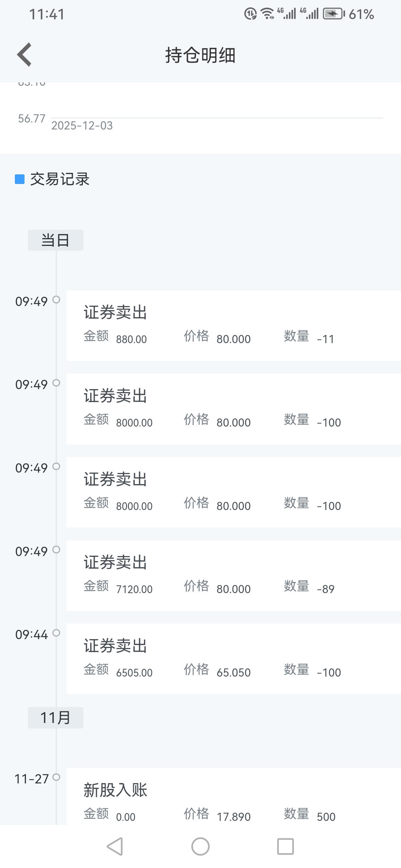Tap the quantity -89 in sell record
Image resolution: width=401 pixels, height=868 pixels.
[x=326, y=589]
